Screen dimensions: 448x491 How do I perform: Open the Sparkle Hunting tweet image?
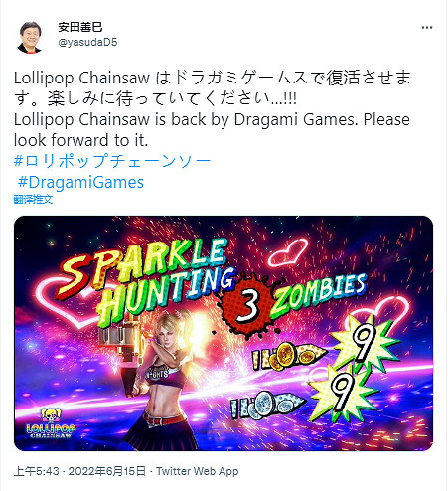[x=224, y=333]
